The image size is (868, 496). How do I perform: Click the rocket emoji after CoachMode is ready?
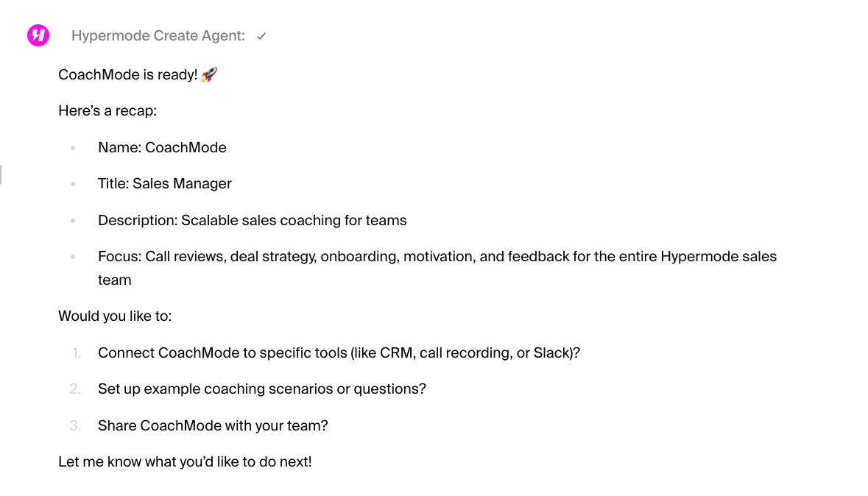click(209, 74)
